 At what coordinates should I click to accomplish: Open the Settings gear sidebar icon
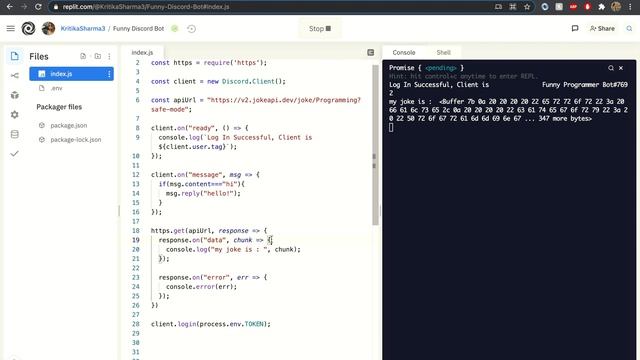(15, 115)
